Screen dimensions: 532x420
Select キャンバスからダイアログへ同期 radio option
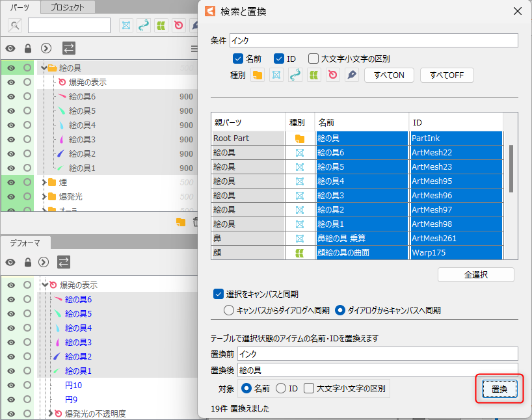(x=228, y=310)
